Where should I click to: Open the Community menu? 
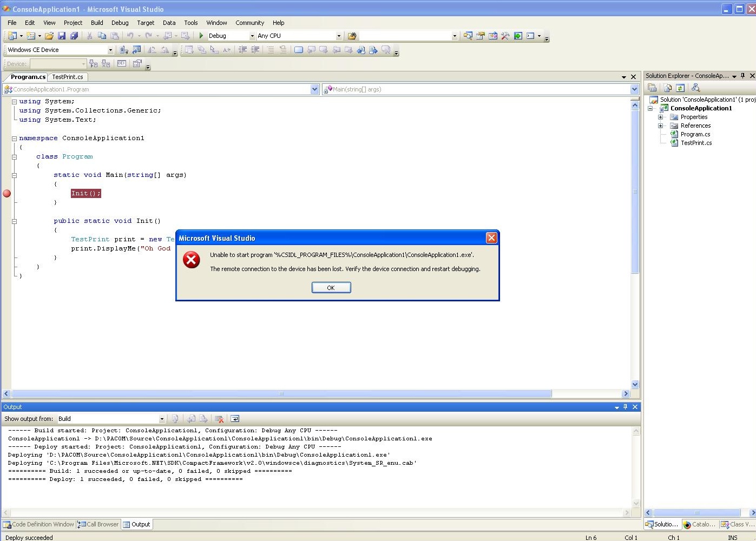tap(249, 23)
